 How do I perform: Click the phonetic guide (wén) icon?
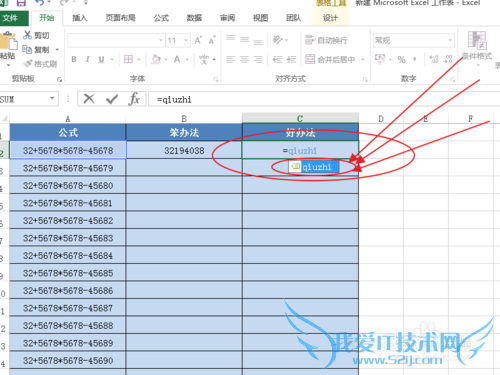[x=204, y=59]
